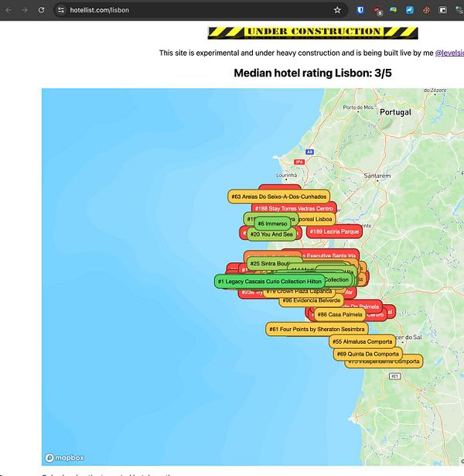Click the Portugal country label on map
The image size is (464, 476).
395,112
